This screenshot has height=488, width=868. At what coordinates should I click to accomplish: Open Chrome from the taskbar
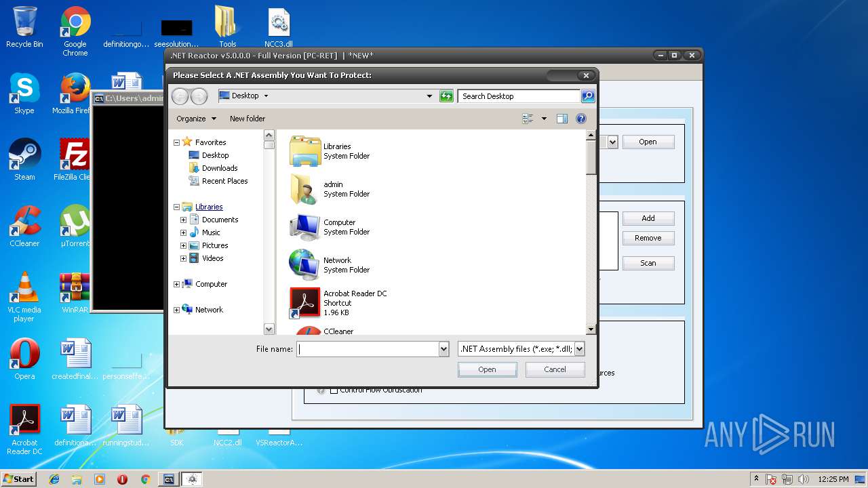(145, 479)
